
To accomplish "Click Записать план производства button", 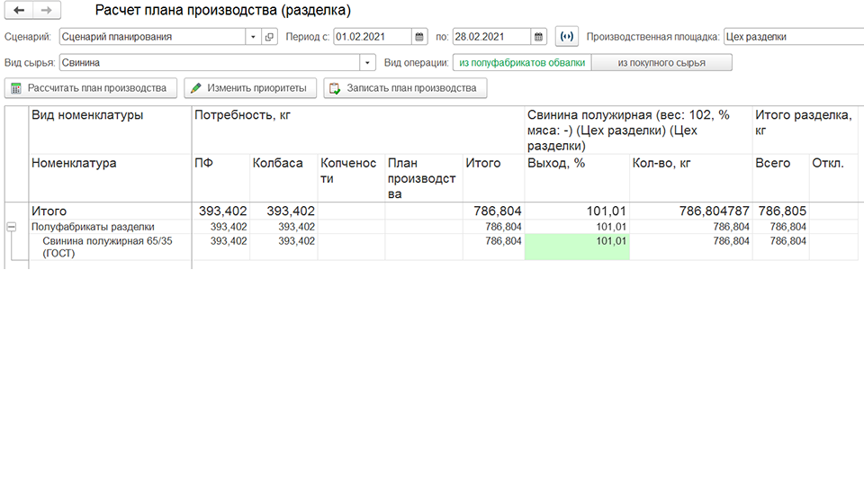I will 406,88.
